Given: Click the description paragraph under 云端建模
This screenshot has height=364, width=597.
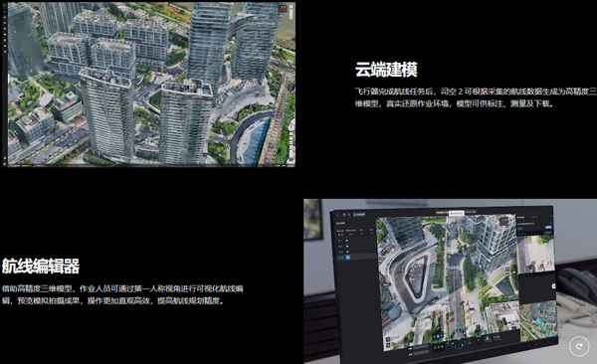Looking at the screenshot, I should (x=476, y=97).
